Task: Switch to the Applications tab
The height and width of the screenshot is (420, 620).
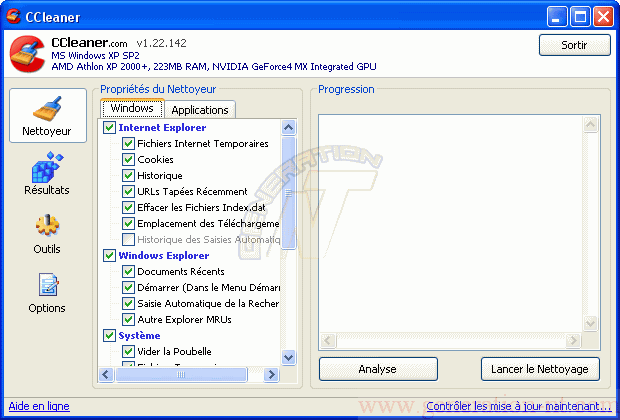Action: pos(200,110)
